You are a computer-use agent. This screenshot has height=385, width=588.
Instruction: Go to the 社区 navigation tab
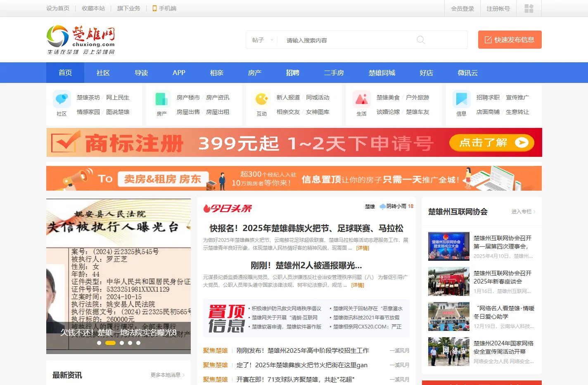point(103,73)
